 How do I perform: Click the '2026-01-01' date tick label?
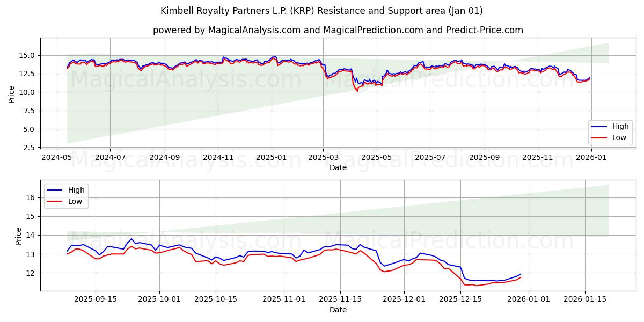pos(528,299)
